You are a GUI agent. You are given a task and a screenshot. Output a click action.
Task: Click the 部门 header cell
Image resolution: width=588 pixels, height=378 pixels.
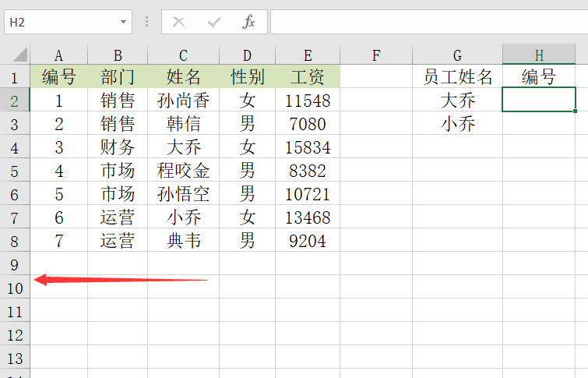point(118,76)
